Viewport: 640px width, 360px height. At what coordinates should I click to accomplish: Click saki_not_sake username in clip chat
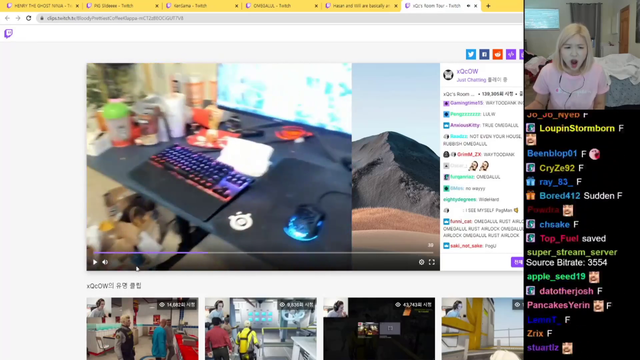point(466,246)
